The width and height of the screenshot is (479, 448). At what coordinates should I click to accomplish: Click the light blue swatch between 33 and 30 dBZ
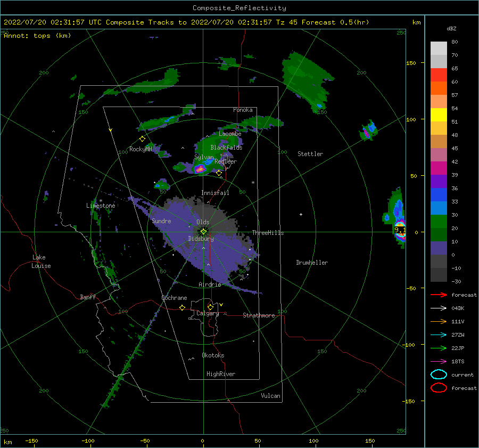point(439,208)
